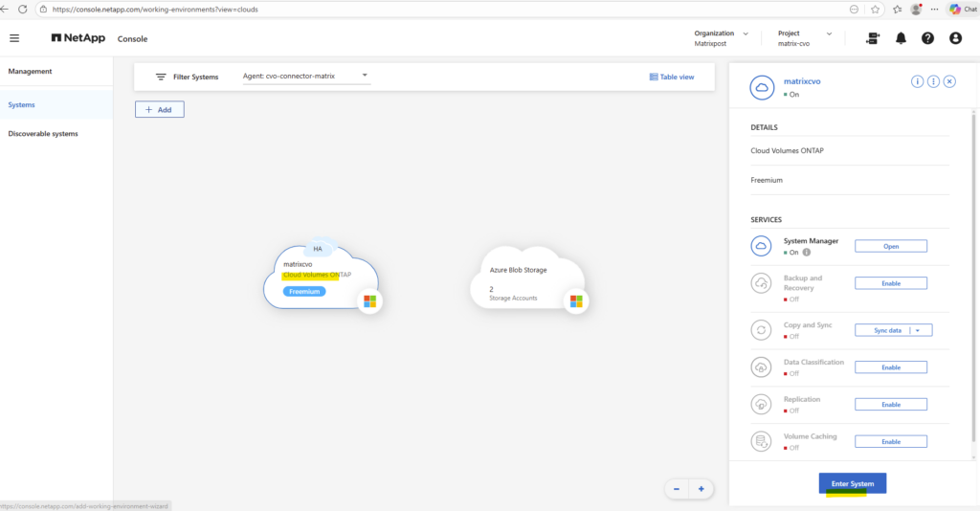Expand the Organization dropdown
Screen dimensions: 980x511
coord(746,33)
